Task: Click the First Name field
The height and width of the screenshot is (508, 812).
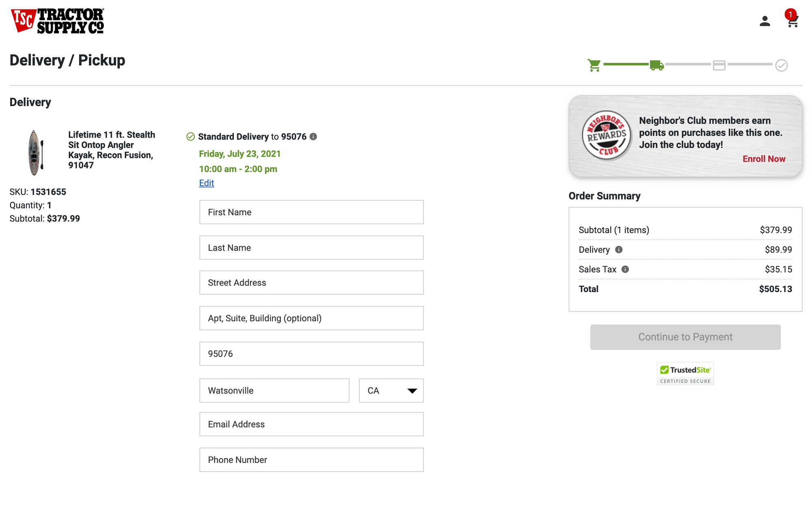Action: pyautogui.click(x=311, y=212)
